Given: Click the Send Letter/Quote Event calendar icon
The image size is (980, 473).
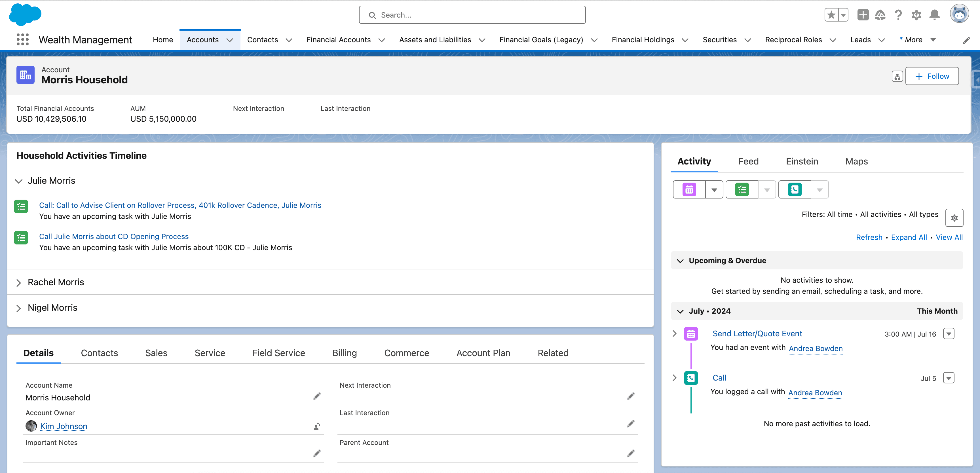Looking at the screenshot, I should pos(691,334).
